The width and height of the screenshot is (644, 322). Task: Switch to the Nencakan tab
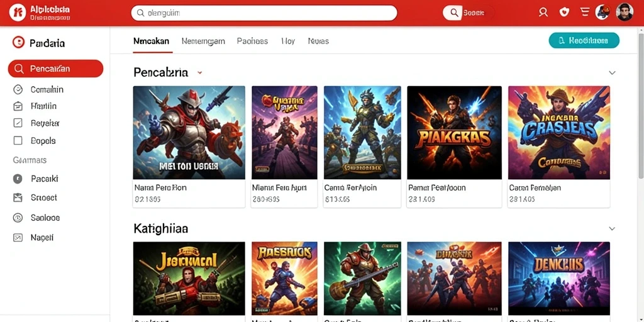[x=152, y=41]
